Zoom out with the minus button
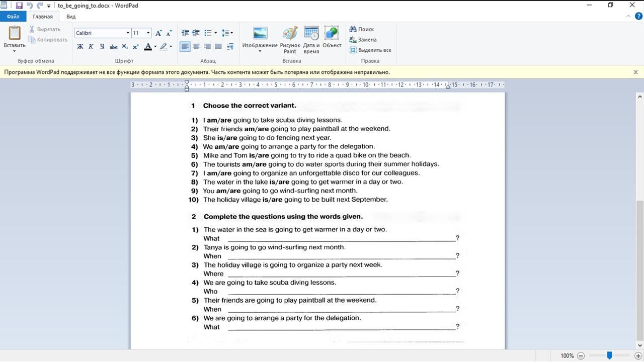644x362 pixels. click(581, 355)
